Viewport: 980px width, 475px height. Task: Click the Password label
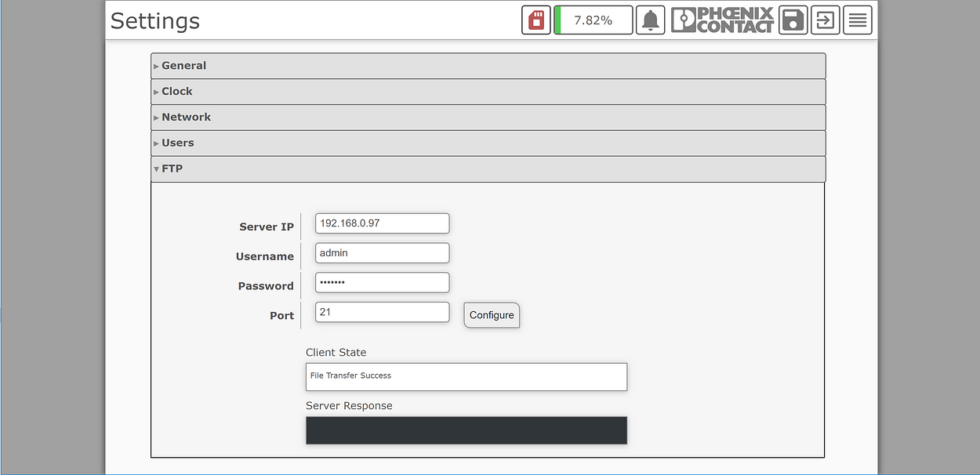point(266,286)
